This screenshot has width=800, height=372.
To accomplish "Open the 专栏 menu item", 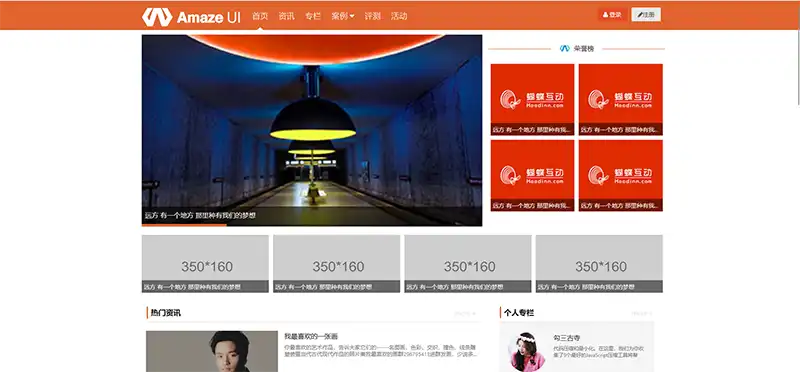I will pos(313,16).
